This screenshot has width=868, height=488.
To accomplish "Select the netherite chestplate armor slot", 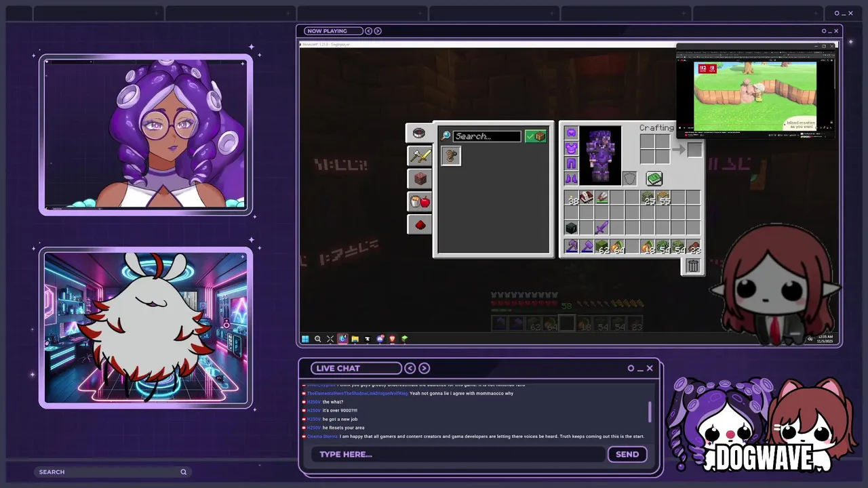I will pyautogui.click(x=571, y=148).
